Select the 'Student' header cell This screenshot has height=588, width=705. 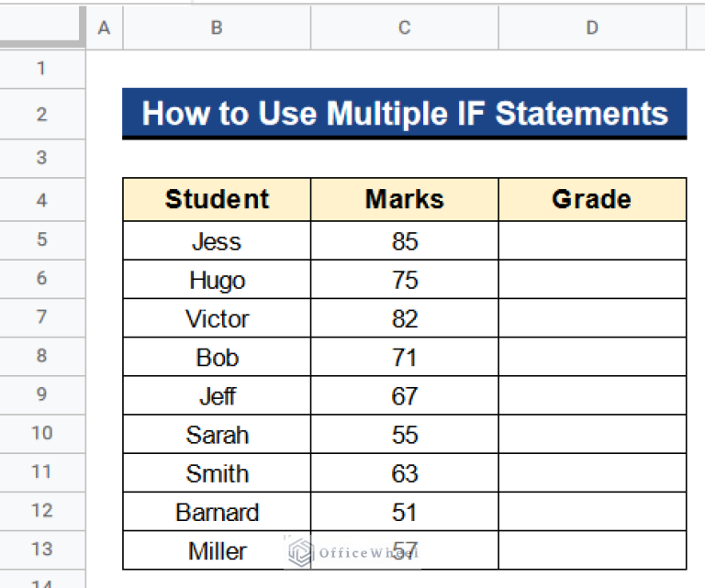[x=217, y=200]
